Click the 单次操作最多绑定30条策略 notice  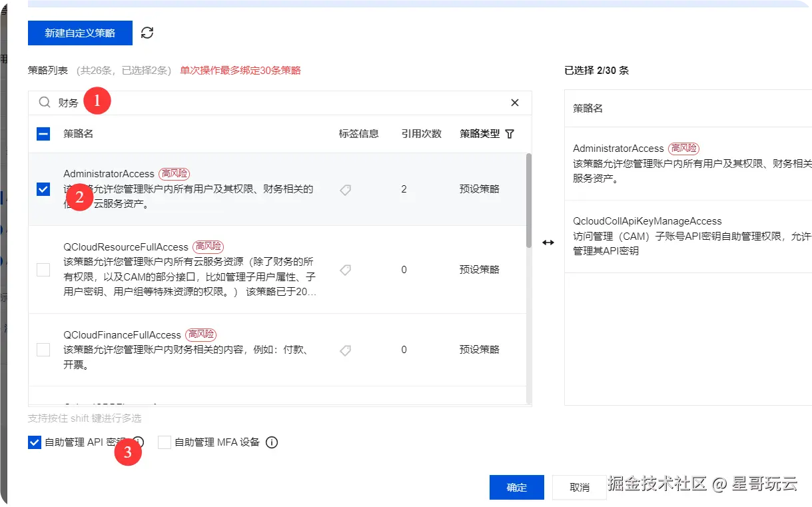240,70
